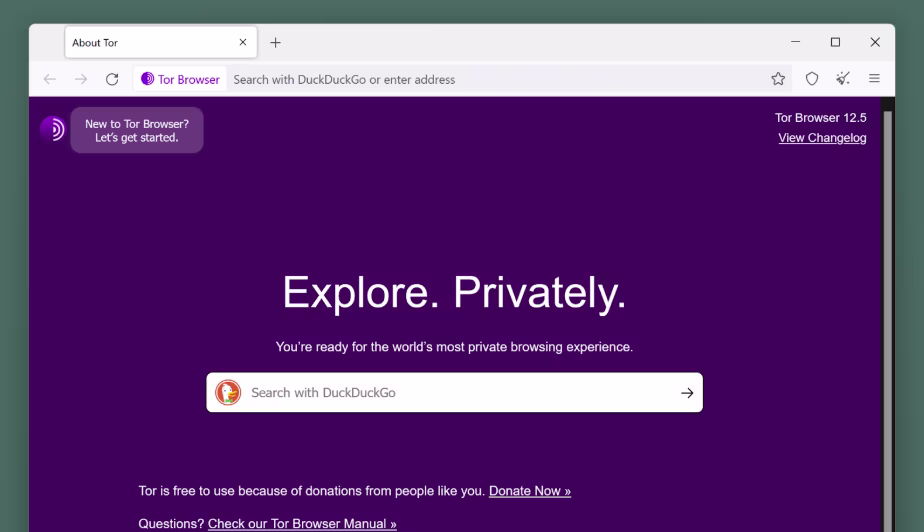Open a new tab with plus button
This screenshot has height=532, width=924.
click(x=275, y=42)
